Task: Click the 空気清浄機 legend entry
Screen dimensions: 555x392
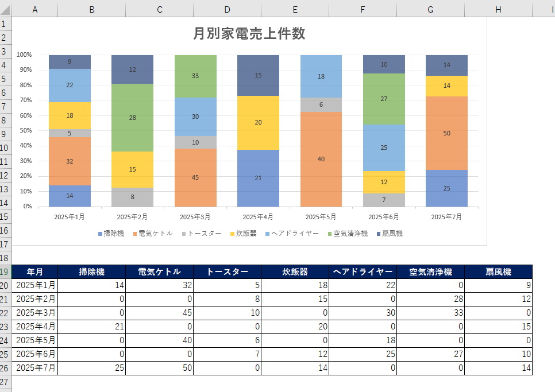Action: (348, 234)
